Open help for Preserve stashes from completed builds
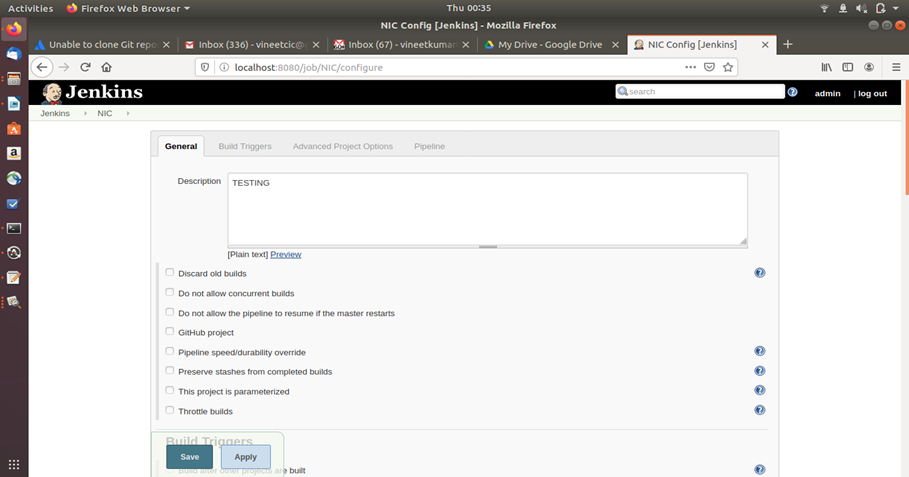This screenshot has width=909, height=477. tap(759, 371)
